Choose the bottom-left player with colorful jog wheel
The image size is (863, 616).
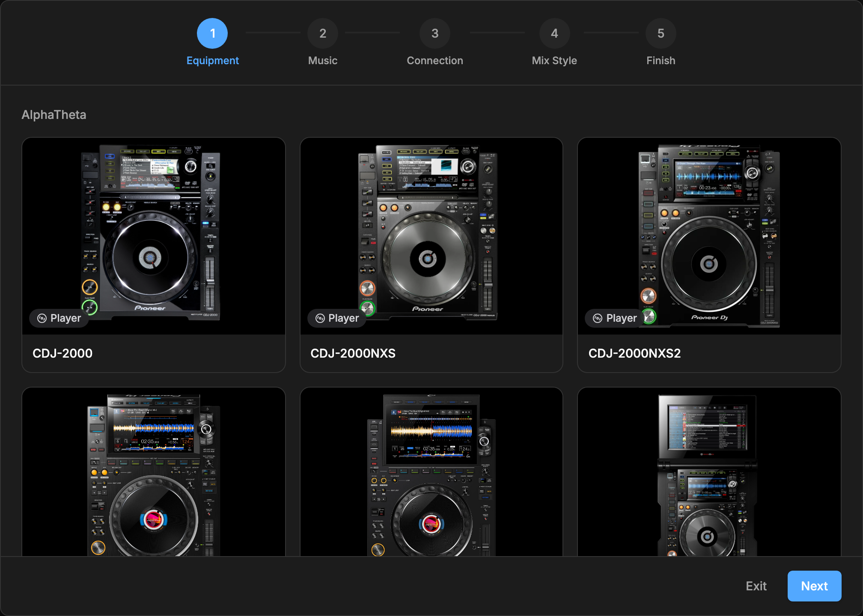point(154,472)
